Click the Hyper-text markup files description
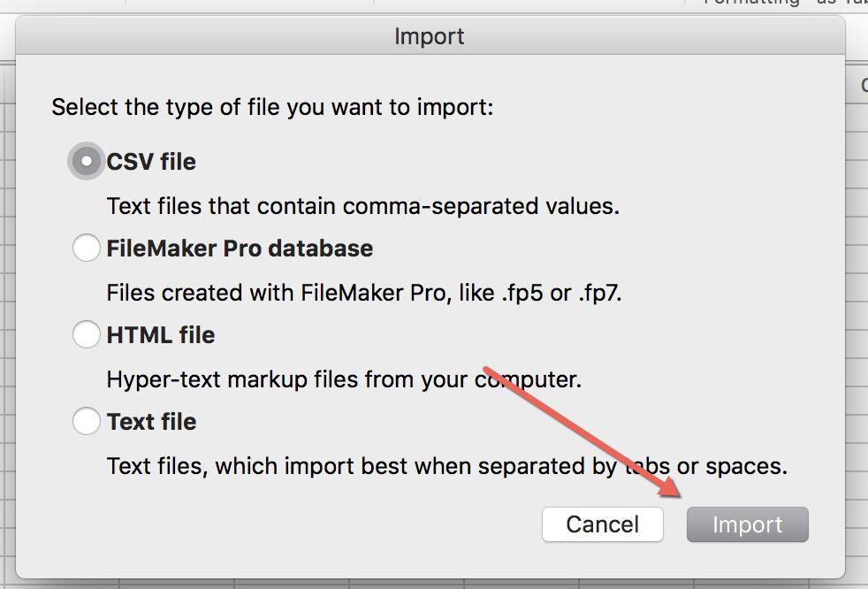Image resolution: width=868 pixels, height=589 pixels. click(344, 379)
